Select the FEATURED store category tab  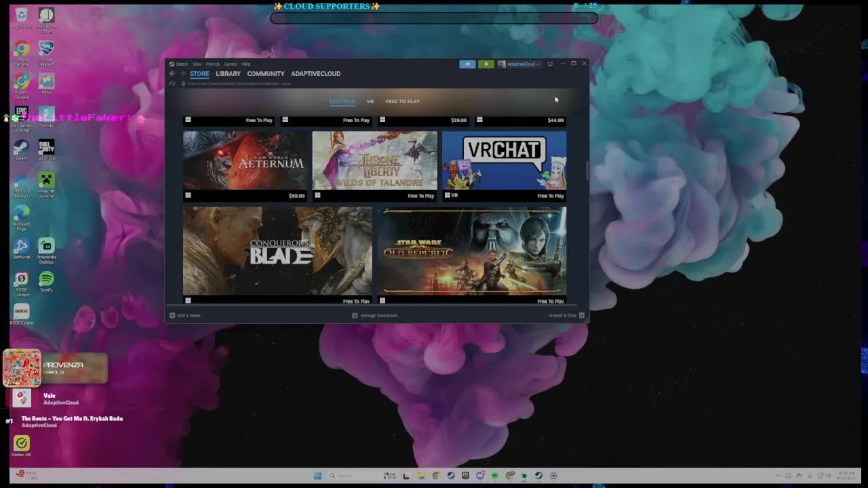click(x=342, y=101)
